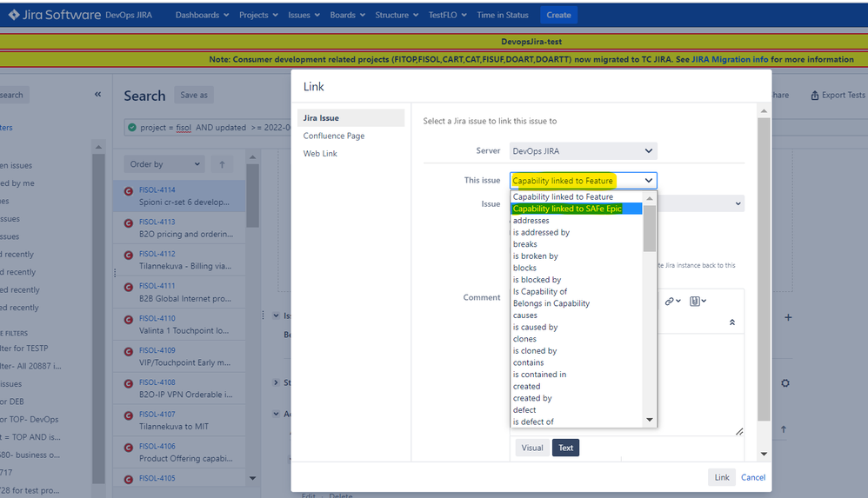
Task: Click the up arrow icon at lower right
Action: [784, 428]
